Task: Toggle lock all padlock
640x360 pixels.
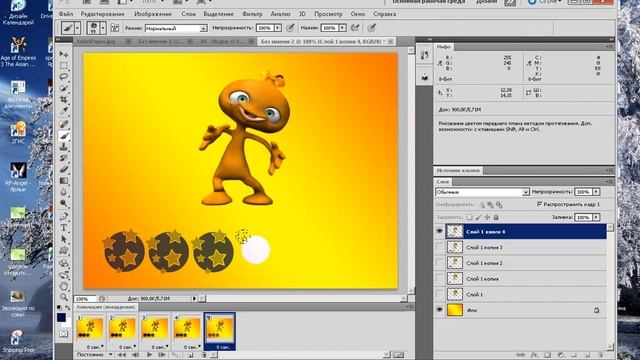Action: pos(496,217)
